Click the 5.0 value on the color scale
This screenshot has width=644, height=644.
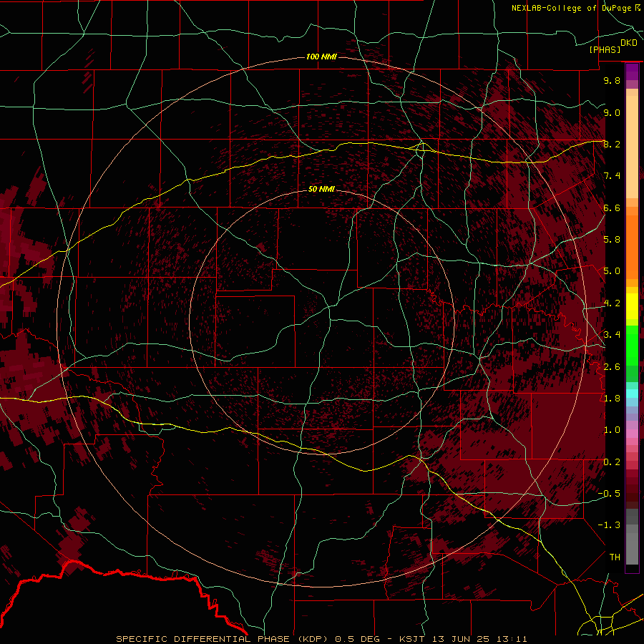click(612, 271)
